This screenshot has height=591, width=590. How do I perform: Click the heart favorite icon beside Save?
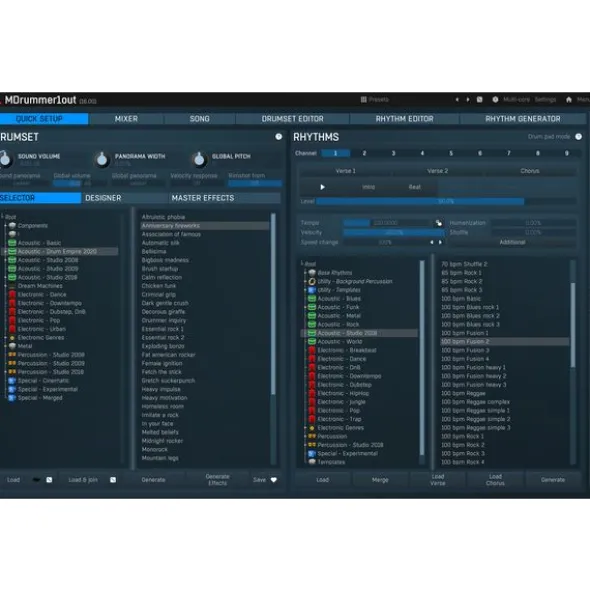pos(274,480)
